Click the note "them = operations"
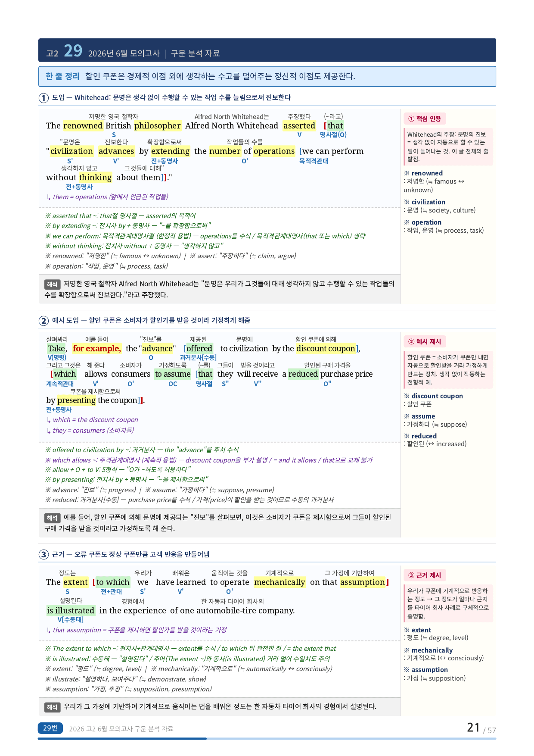The width and height of the screenshot is (534, 756). tap(107, 197)
